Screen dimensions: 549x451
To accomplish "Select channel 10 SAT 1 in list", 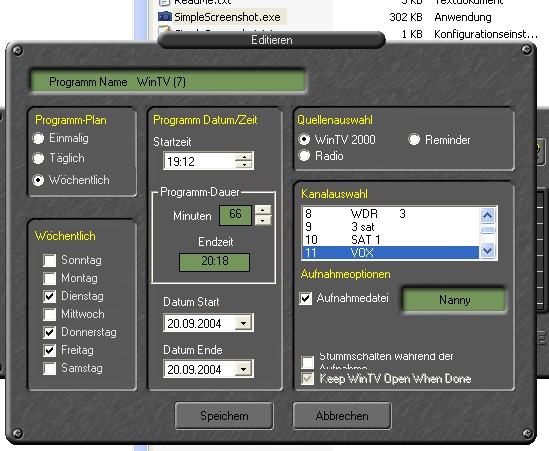I will pyautogui.click(x=390, y=240).
